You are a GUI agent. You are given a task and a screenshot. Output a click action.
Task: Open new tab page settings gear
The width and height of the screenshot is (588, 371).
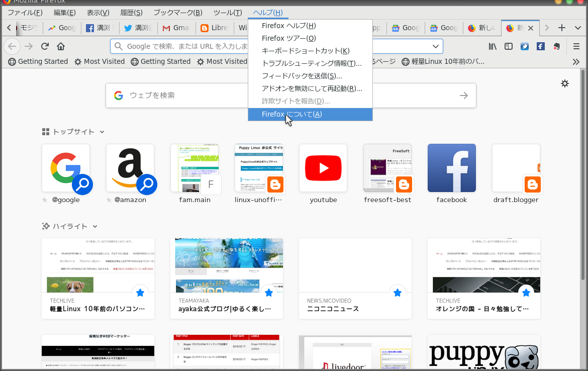[x=565, y=83]
